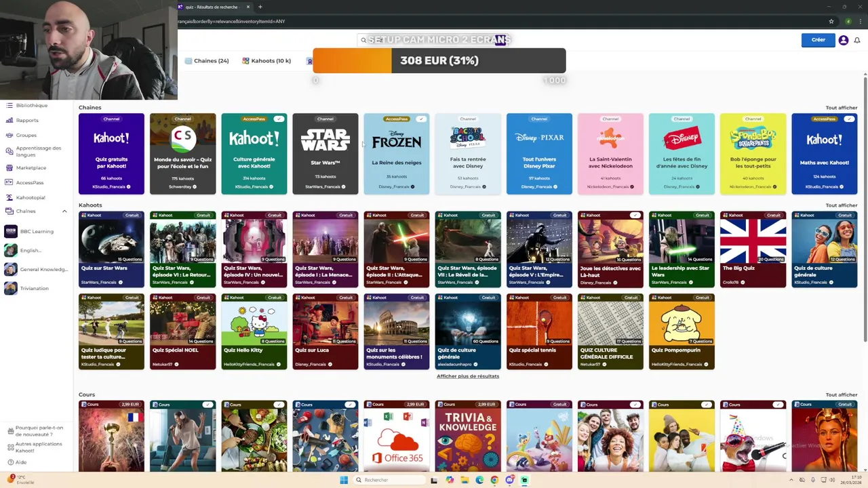Open Bob l'éponge pour les tout-petits channel
Screen dimensions: 868x488
[x=753, y=154]
